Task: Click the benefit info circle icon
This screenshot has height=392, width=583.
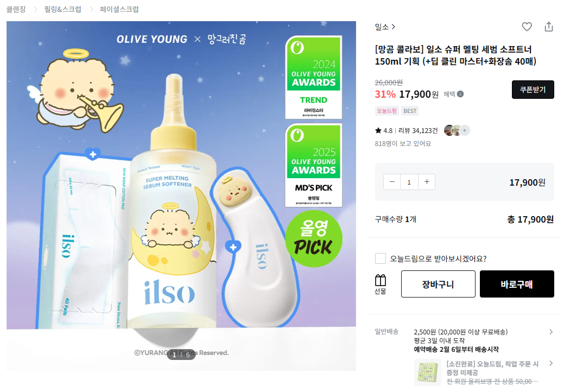Action: (460, 94)
